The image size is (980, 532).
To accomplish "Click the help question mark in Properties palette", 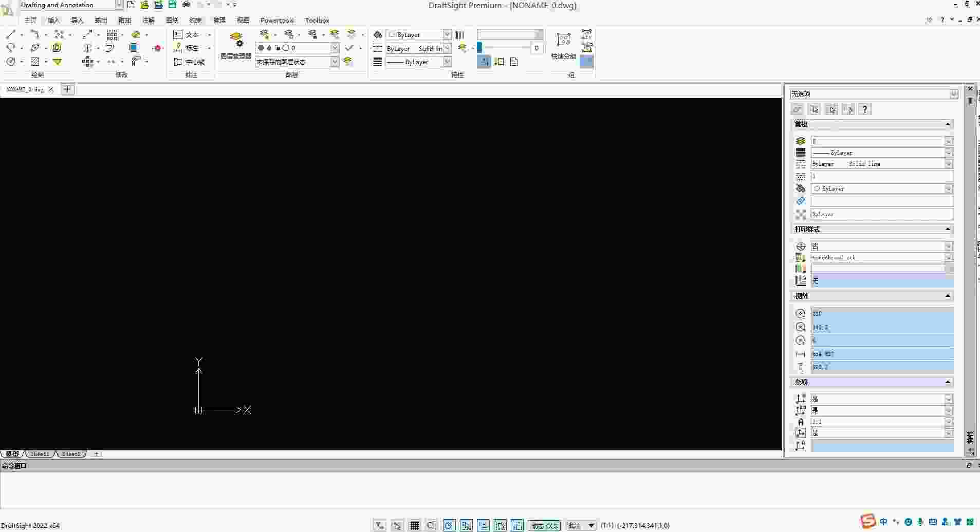I will [x=865, y=109].
